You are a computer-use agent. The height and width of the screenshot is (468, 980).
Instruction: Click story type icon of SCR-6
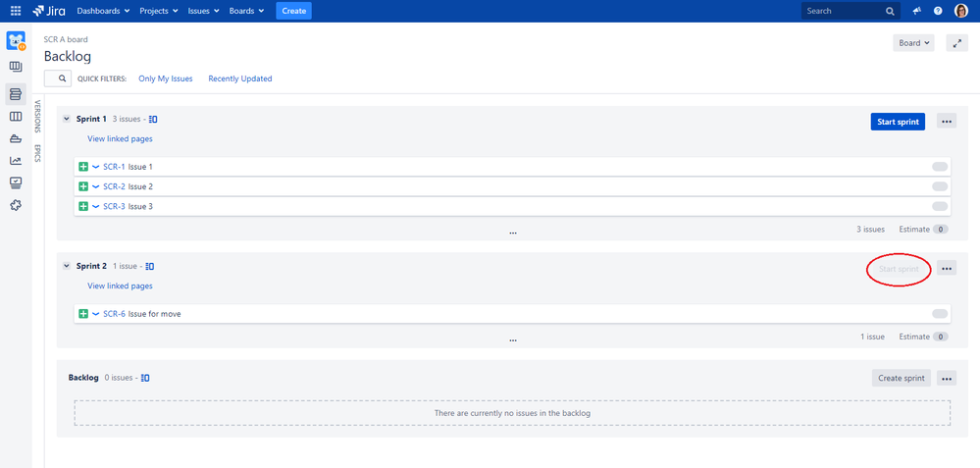coord(83,314)
